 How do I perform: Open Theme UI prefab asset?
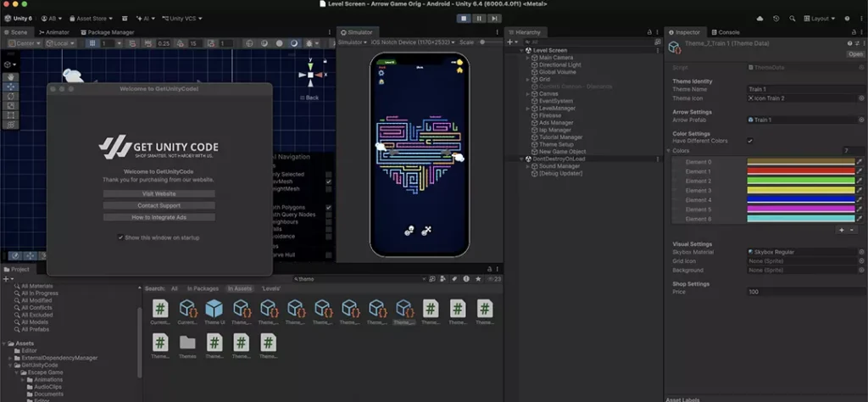click(214, 312)
